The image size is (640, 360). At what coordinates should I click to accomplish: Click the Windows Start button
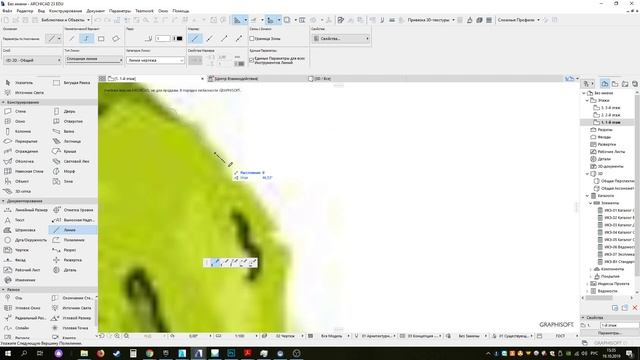7,353
